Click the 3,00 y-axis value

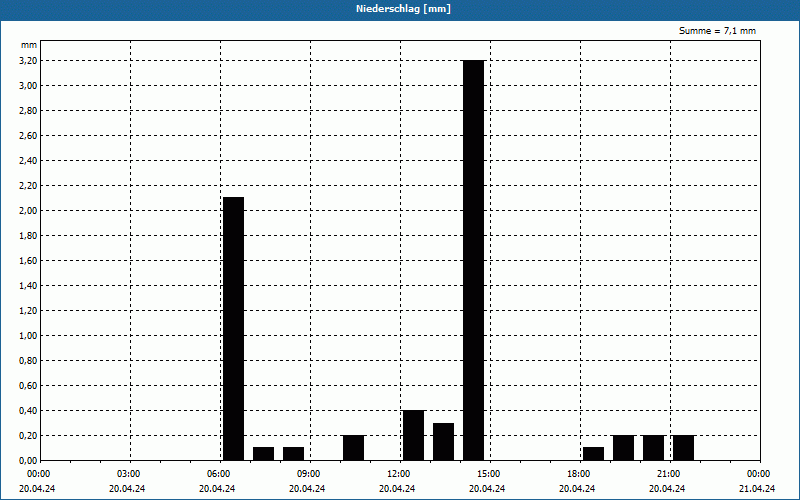tap(29, 86)
